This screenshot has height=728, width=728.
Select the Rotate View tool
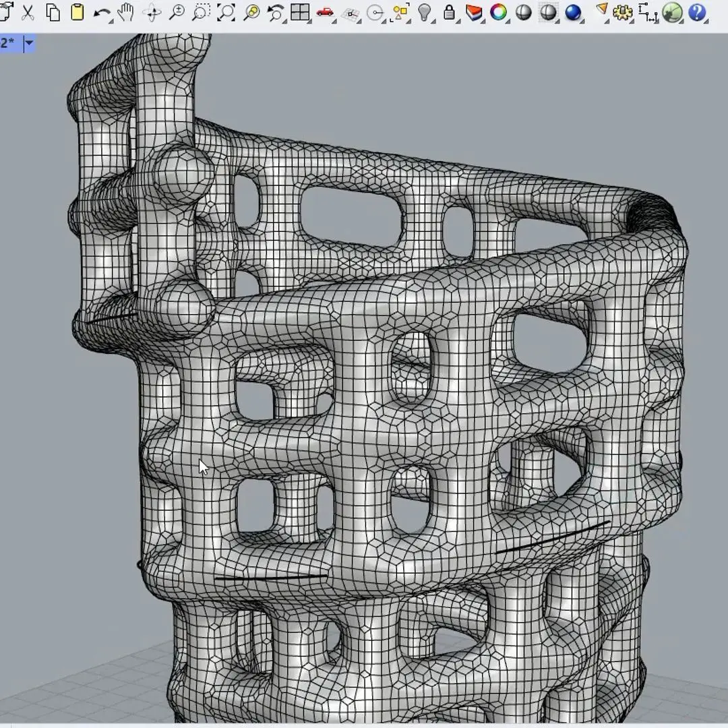(152, 13)
